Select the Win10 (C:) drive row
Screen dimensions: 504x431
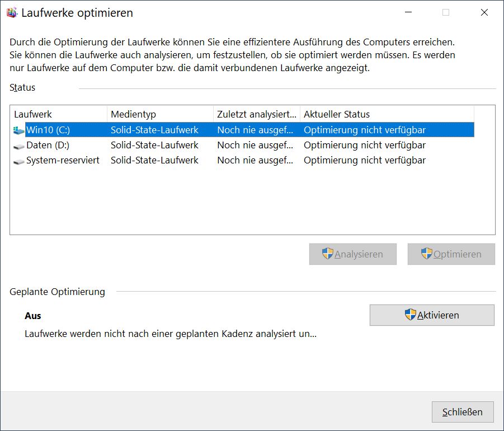pos(244,130)
